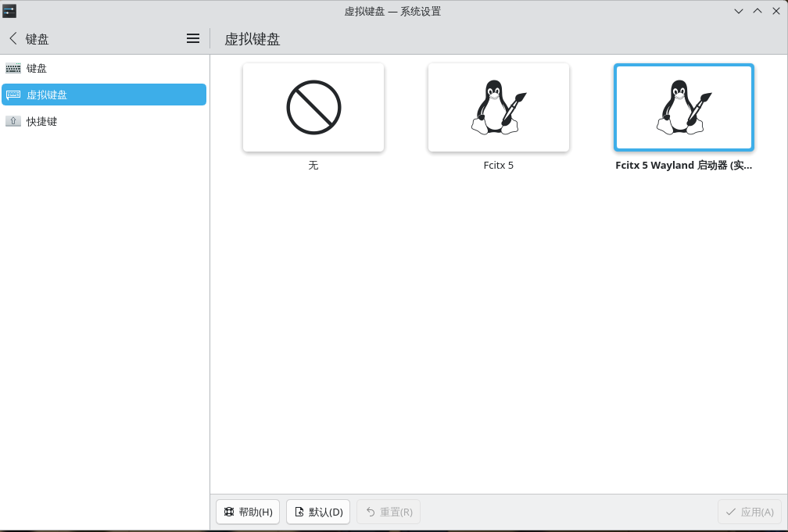
Task: Open the hamburger menu in sidebar header
Action: pos(193,38)
